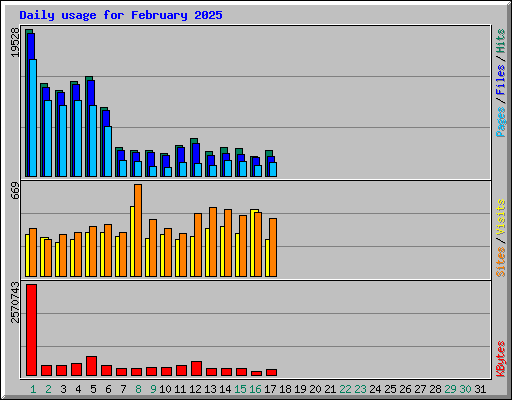Image resolution: width=512 pixels, height=400 pixels.
Task: Click the tallest orange Sites bar for day 8
Action: (x=138, y=230)
